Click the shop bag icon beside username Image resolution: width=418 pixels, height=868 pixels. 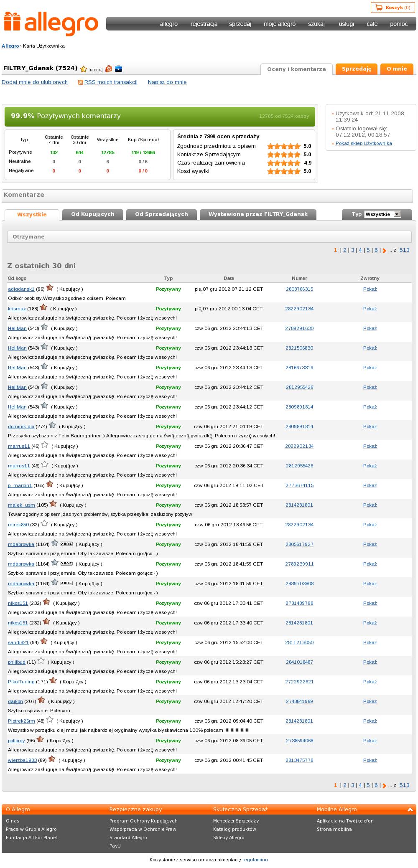pos(109,69)
